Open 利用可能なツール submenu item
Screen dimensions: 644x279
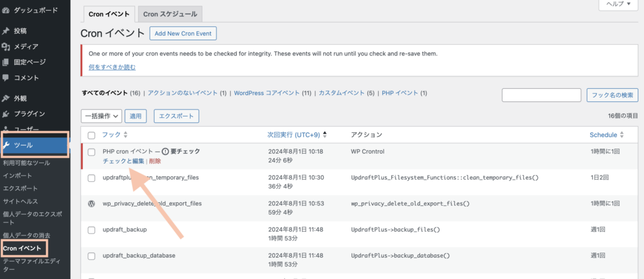[26, 163]
